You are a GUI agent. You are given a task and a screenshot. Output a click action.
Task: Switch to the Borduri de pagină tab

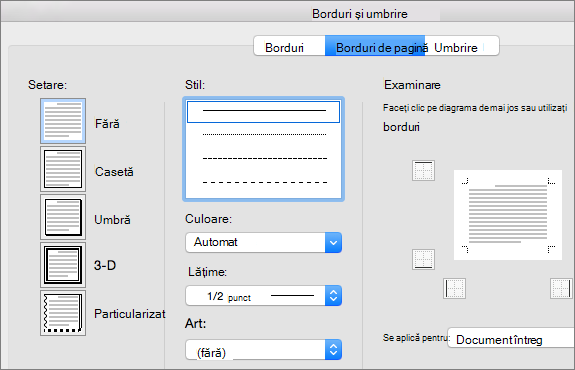(375, 46)
